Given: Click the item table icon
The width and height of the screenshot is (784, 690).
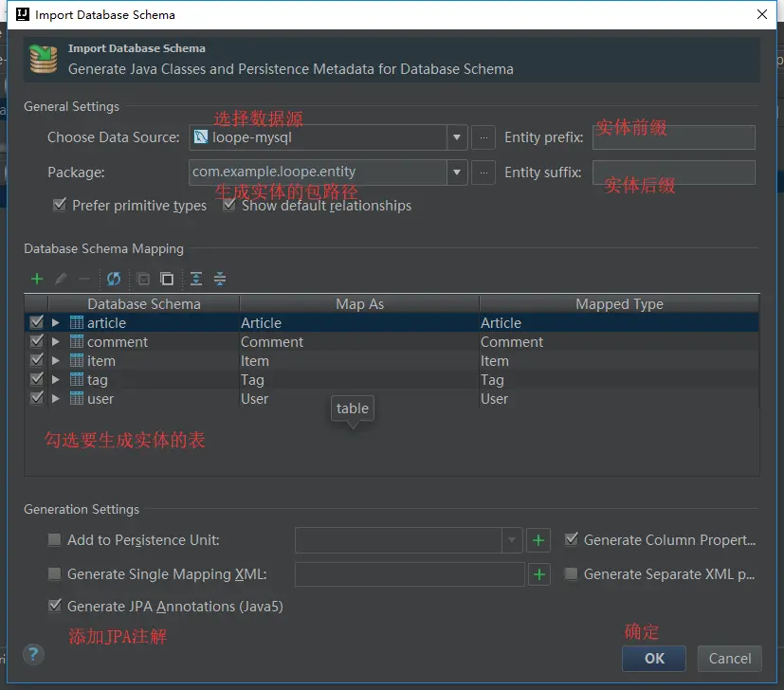Looking at the screenshot, I should click(x=77, y=360).
